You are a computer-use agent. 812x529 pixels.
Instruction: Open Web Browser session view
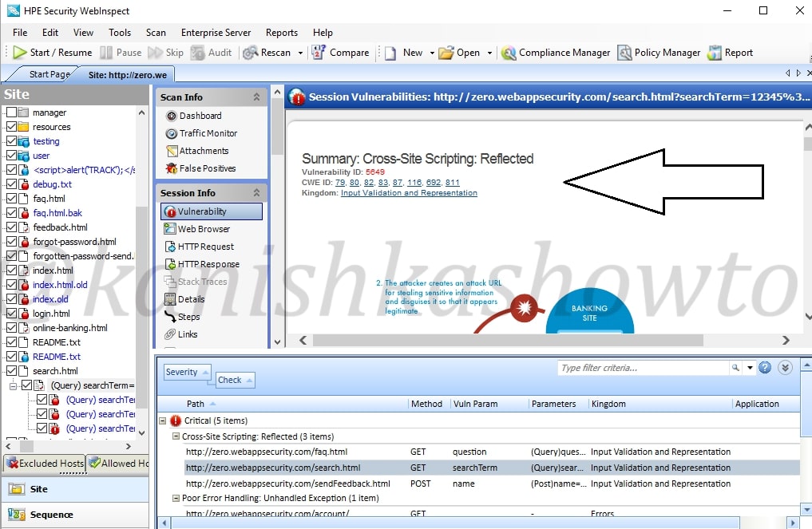196,229
